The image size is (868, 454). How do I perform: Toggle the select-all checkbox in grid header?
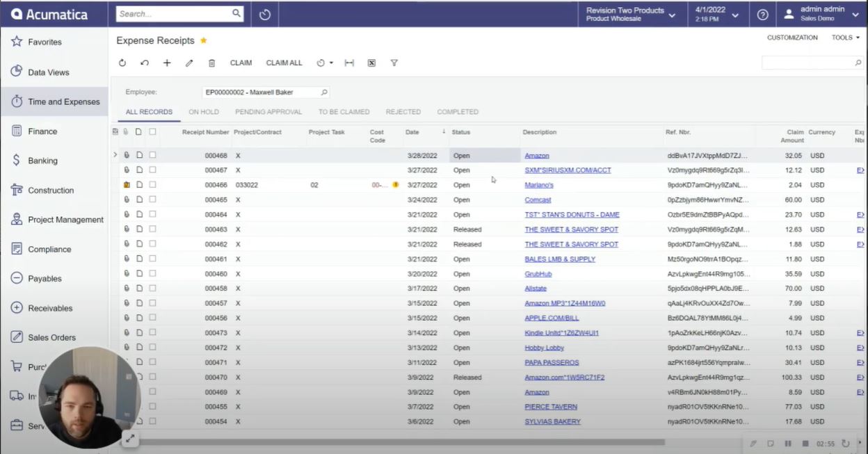pyautogui.click(x=152, y=131)
